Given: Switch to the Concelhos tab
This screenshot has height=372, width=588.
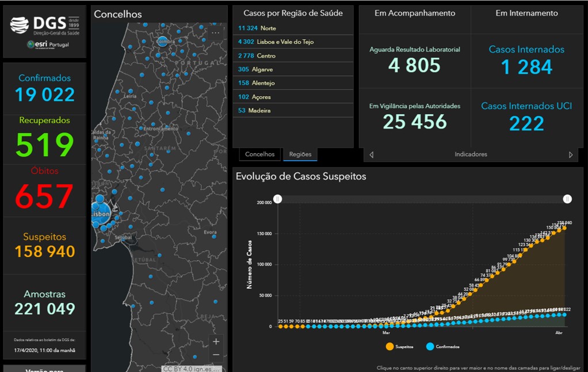Looking at the screenshot, I should pyautogui.click(x=260, y=154).
